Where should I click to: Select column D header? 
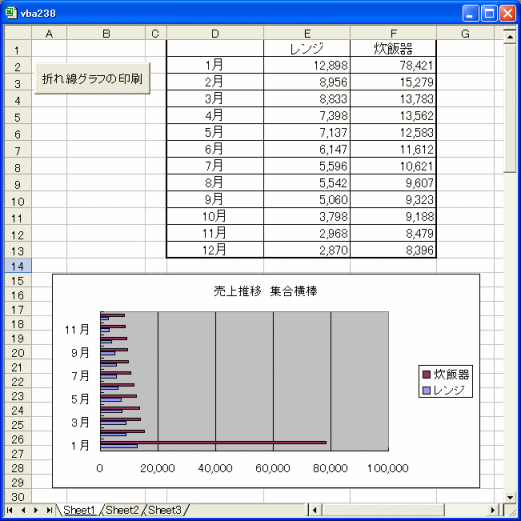[x=215, y=34]
